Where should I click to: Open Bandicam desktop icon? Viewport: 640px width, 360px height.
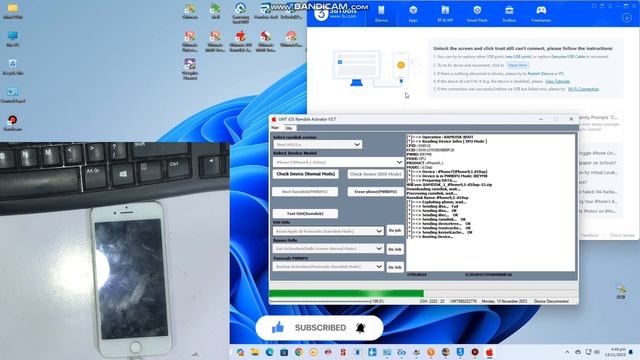click(x=13, y=122)
